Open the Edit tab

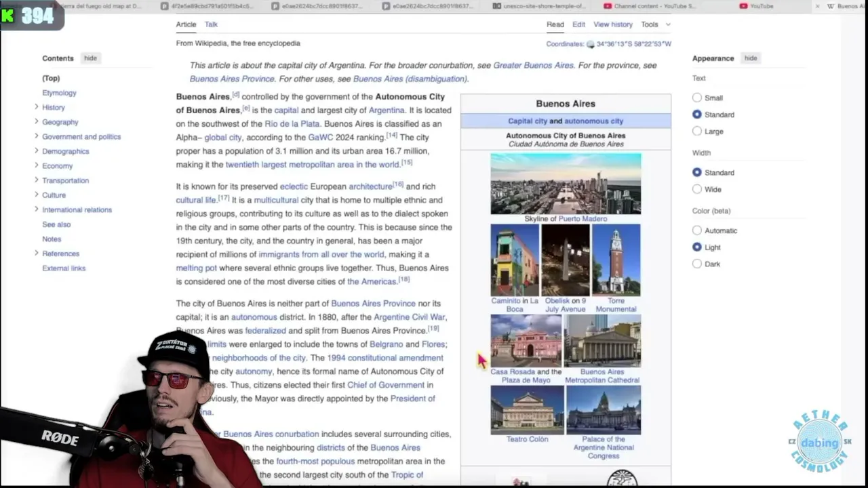tap(578, 24)
